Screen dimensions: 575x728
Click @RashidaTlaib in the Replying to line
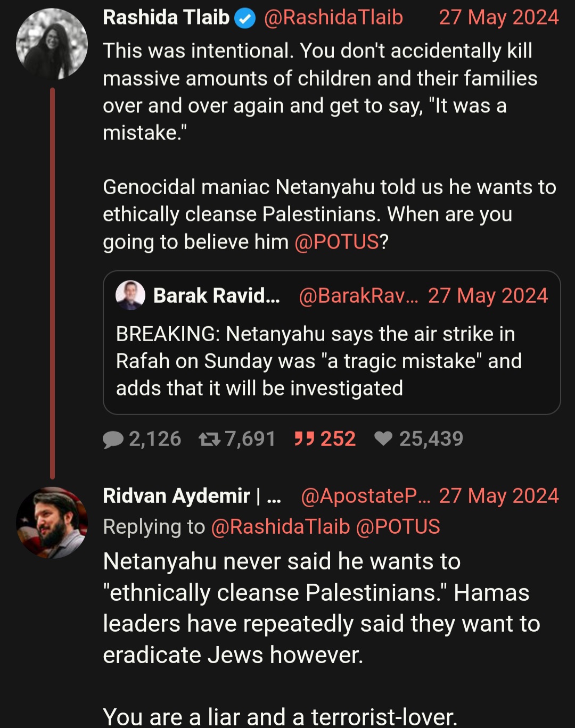pyautogui.click(x=281, y=527)
